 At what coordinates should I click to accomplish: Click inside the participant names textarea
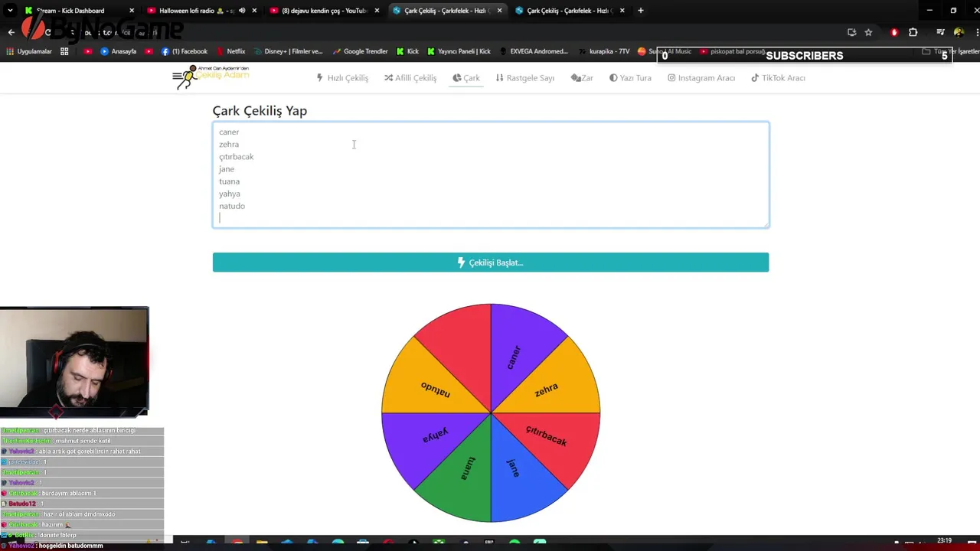pyautogui.click(x=491, y=175)
